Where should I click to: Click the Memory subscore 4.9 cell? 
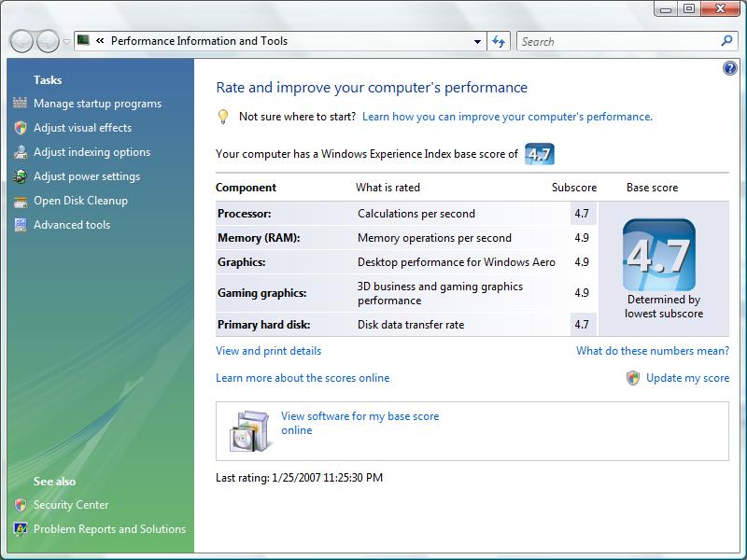(582, 238)
